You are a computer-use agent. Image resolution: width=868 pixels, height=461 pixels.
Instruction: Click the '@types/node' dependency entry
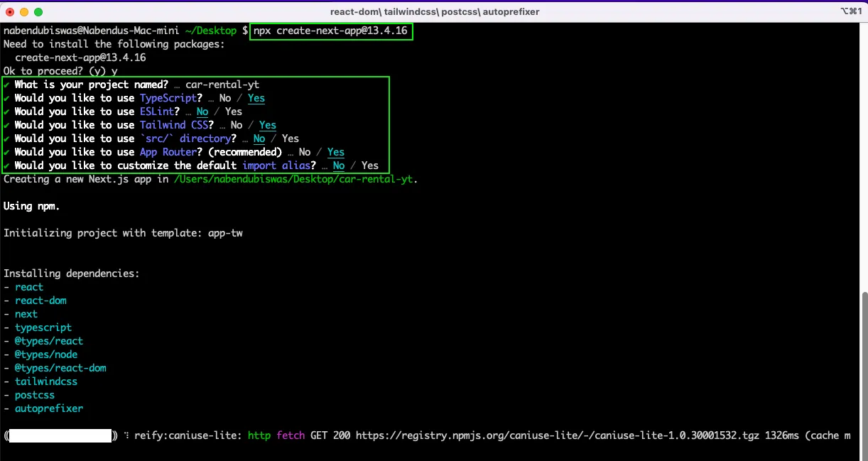tap(46, 354)
